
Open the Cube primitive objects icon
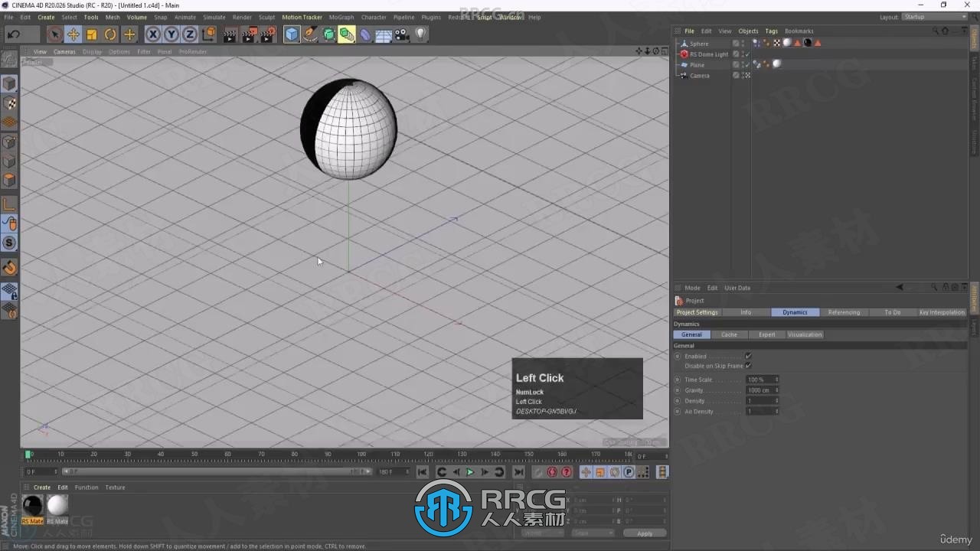coord(292,34)
